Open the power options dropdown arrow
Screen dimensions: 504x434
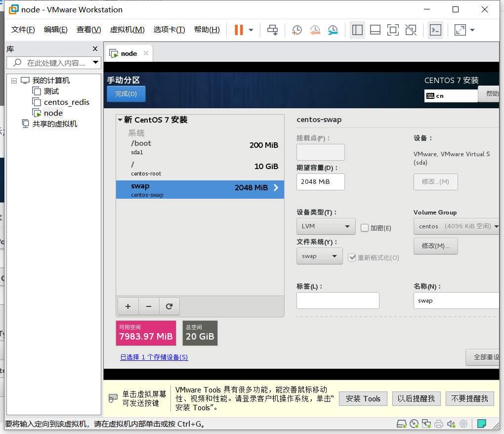(251, 30)
